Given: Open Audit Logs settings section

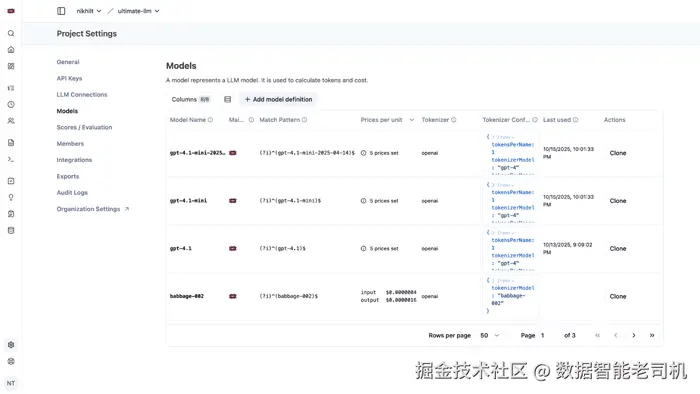Looking at the screenshot, I should click(x=72, y=193).
